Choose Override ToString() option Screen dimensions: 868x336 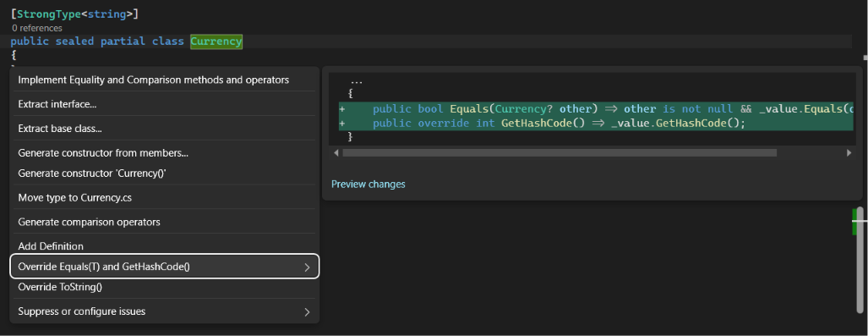tap(165, 287)
